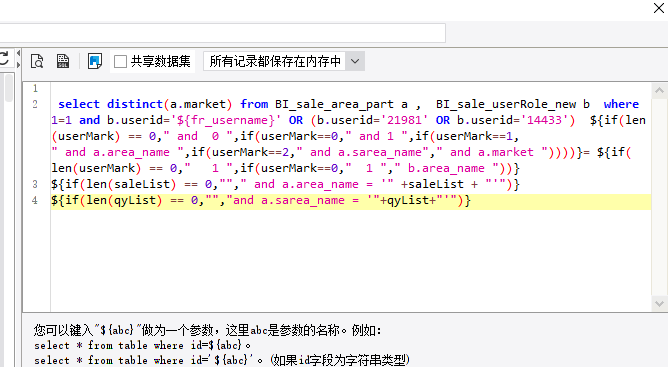Viewport: 668px width, 367px height.
Task: Click the SQL page icon
Action: (x=63, y=61)
